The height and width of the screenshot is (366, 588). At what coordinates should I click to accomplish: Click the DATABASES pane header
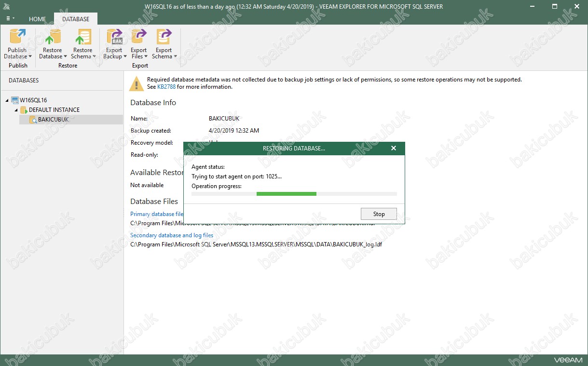(24, 81)
